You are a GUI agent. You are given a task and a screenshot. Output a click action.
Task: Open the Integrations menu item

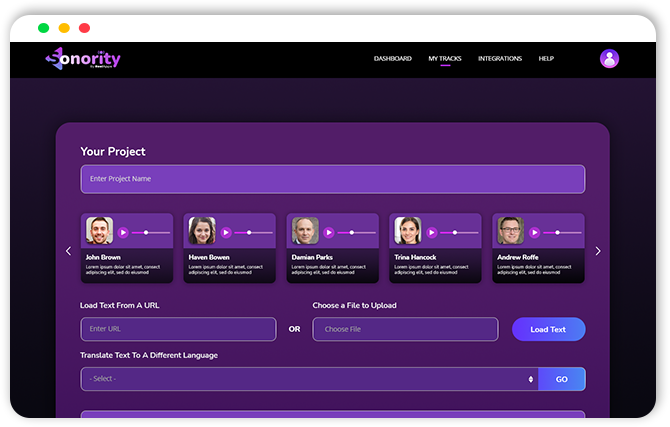(500, 59)
